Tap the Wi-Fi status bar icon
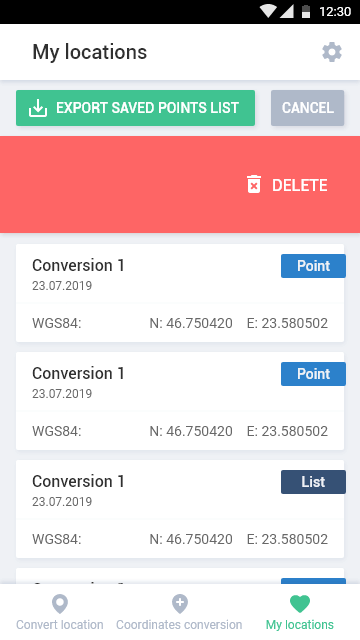 pos(268,11)
